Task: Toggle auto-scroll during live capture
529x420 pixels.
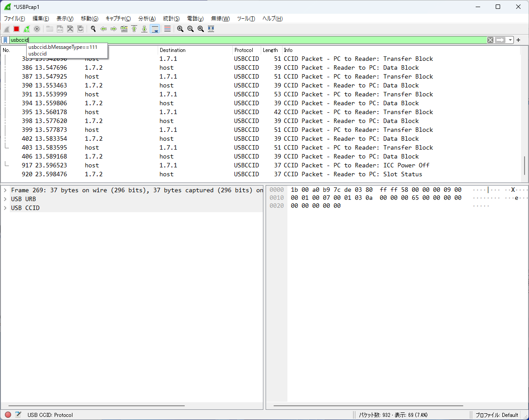Action: pyautogui.click(x=155, y=29)
